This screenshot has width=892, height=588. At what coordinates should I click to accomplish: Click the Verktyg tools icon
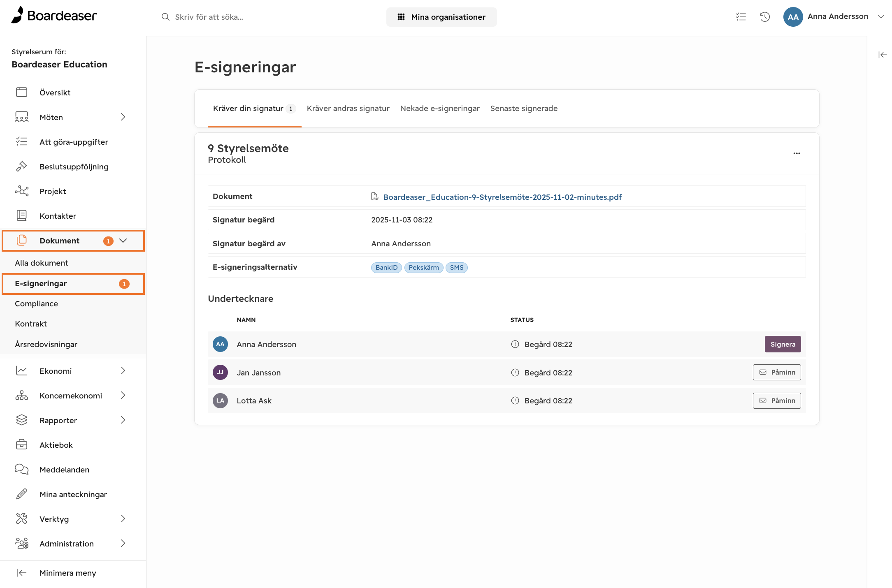coord(22,519)
